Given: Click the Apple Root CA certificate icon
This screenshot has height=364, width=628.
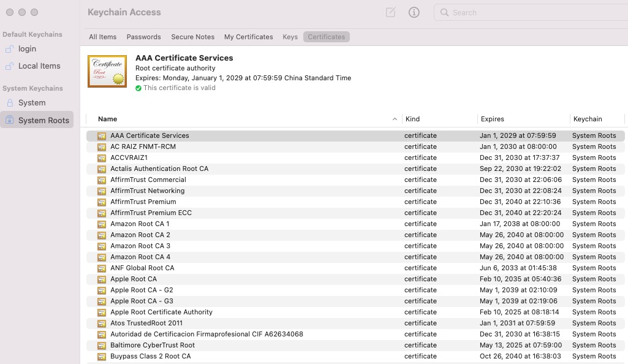Looking at the screenshot, I should click(102, 279).
